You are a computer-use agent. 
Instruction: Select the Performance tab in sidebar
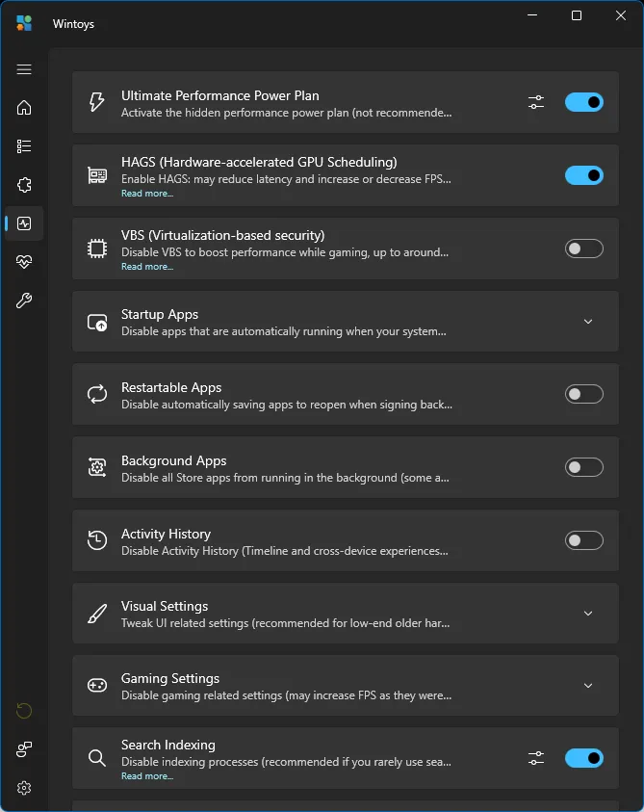coord(24,223)
